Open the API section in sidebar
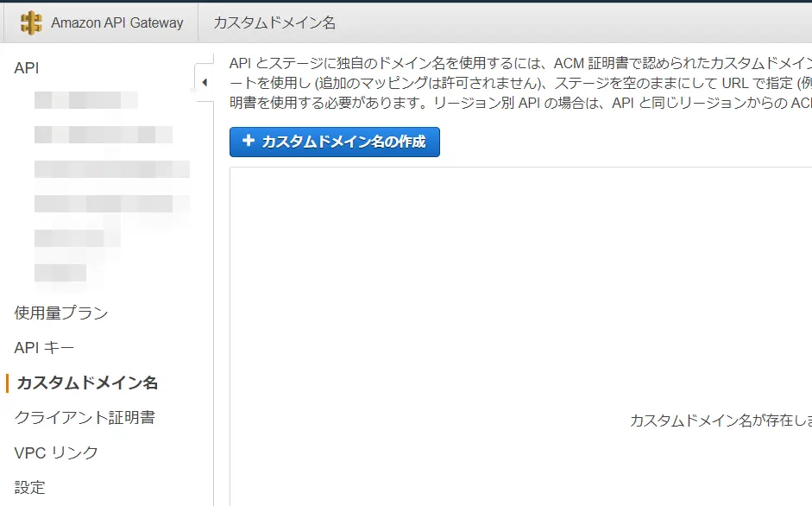This screenshot has width=812, height=506. [27, 68]
